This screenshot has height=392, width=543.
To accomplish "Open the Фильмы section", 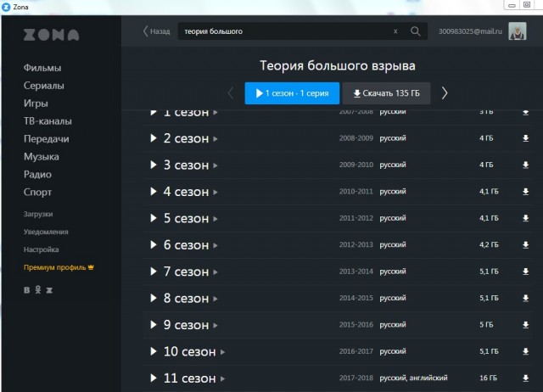I will (x=42, y=68).
